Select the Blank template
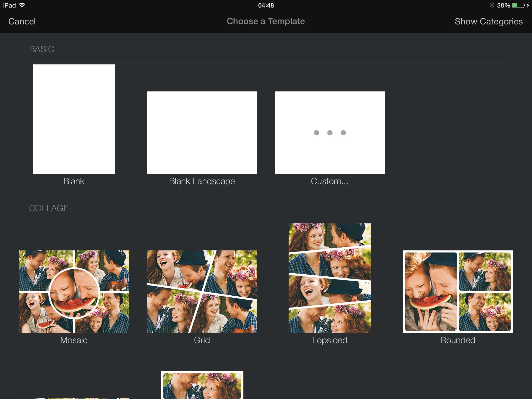 click(74, 119)
